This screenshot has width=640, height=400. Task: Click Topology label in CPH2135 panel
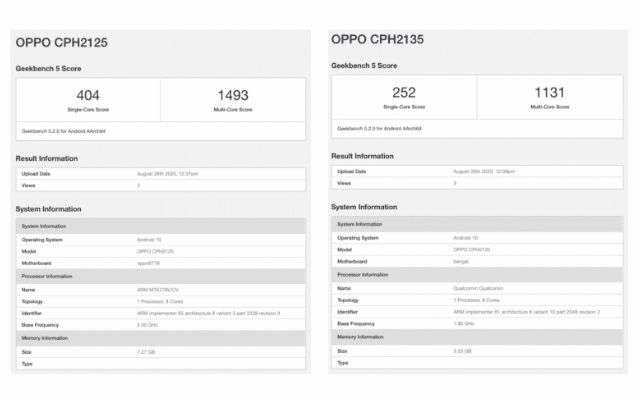click(x=348, y=300)
